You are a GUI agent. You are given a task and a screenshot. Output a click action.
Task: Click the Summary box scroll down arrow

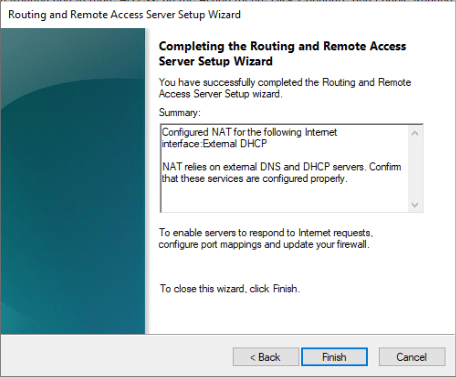415,205
